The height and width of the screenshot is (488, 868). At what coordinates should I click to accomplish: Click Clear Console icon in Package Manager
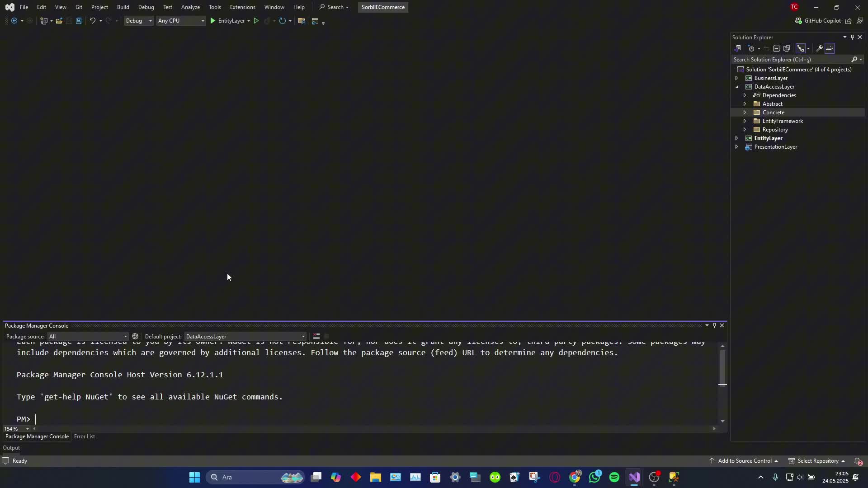[316, 336]
